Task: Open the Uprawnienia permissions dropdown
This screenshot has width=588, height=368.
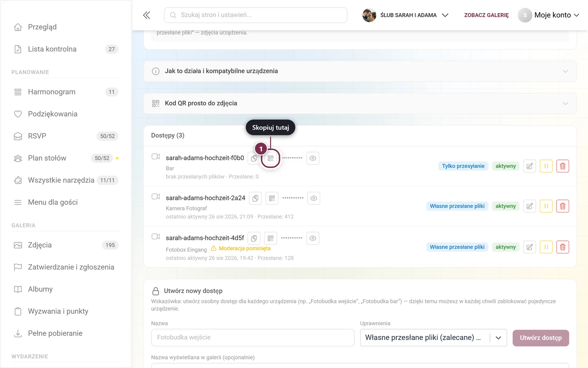Action: tap(433, 338)
